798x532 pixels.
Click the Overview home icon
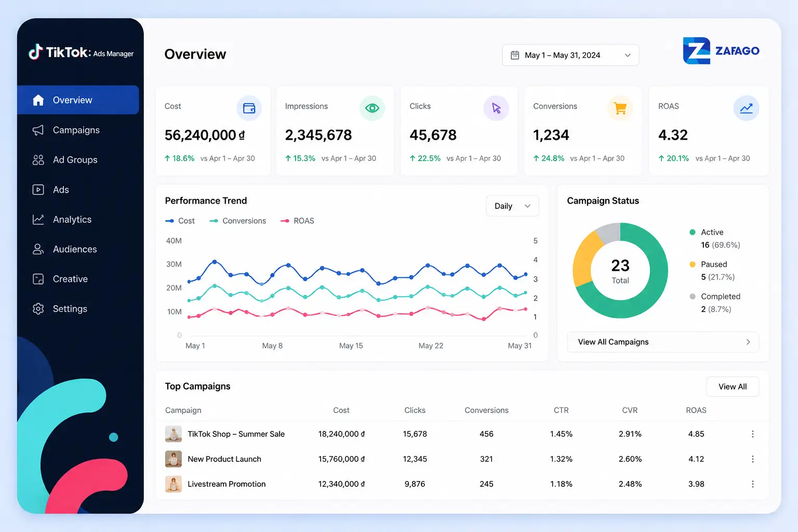pos(38,100)
